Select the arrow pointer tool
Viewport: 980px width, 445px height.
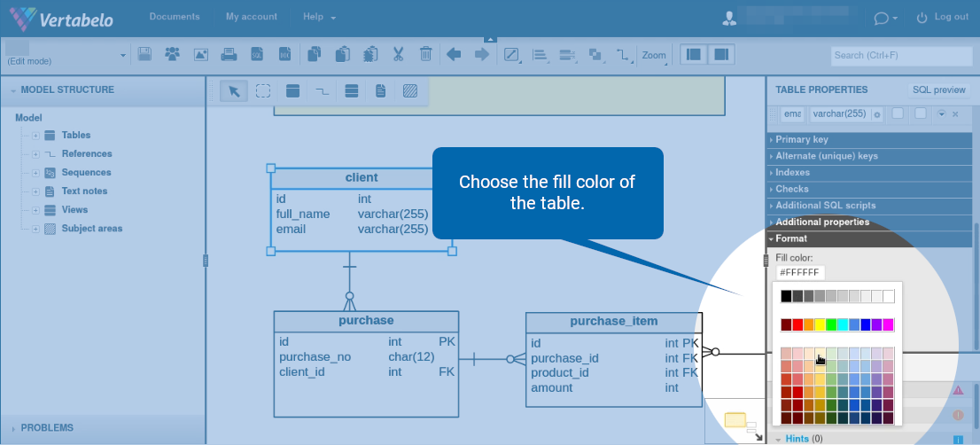234,91
